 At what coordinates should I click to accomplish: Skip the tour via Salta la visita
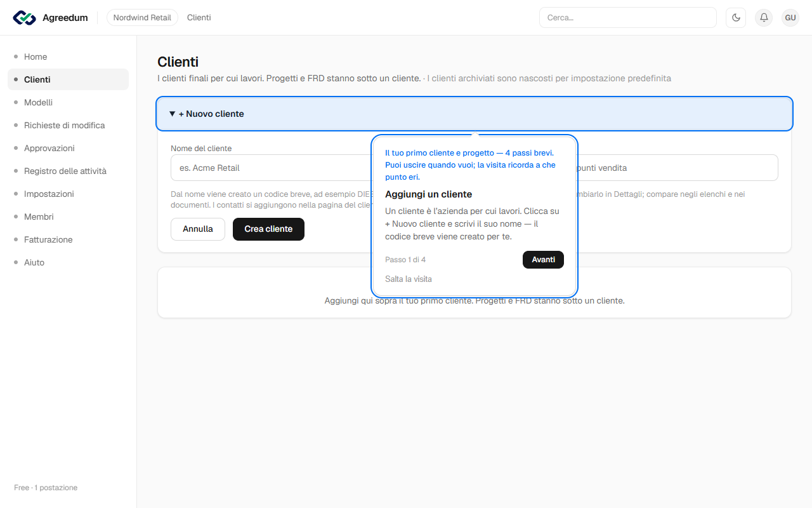point(409,279)
